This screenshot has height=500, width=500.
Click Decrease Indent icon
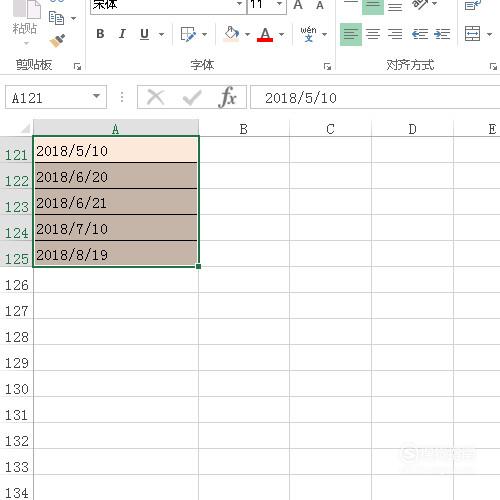pos(420,34)
